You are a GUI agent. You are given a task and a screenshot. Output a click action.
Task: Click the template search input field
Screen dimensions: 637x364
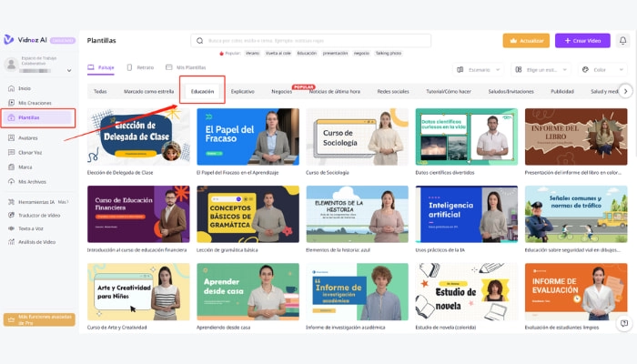(x=311, y=41)
